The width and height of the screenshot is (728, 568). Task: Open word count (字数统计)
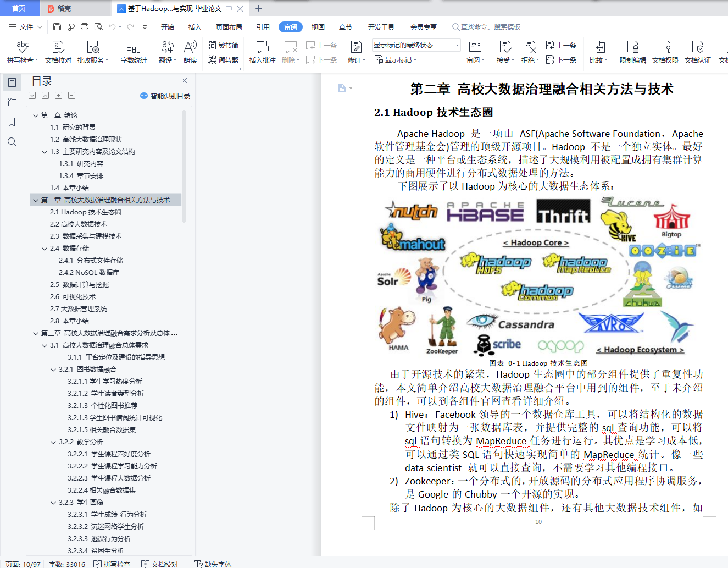pos(134,52)
